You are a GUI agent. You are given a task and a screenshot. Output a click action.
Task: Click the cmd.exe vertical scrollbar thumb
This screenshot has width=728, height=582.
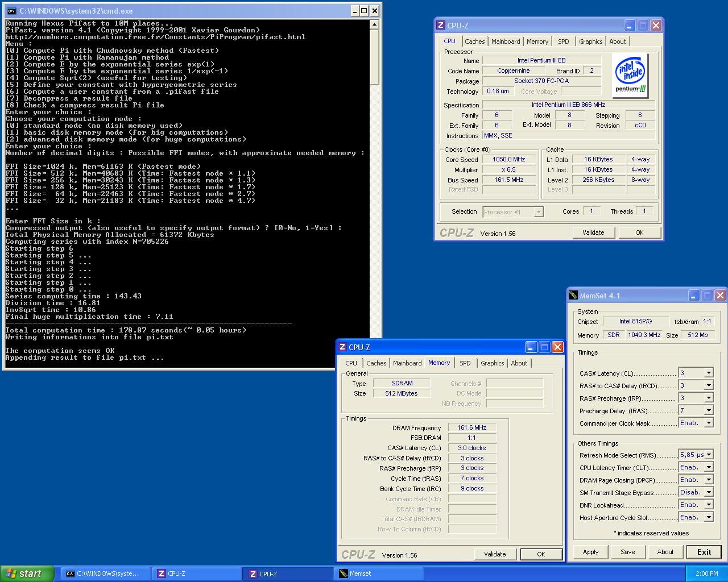pyautogui.click(x=374, y=57)
